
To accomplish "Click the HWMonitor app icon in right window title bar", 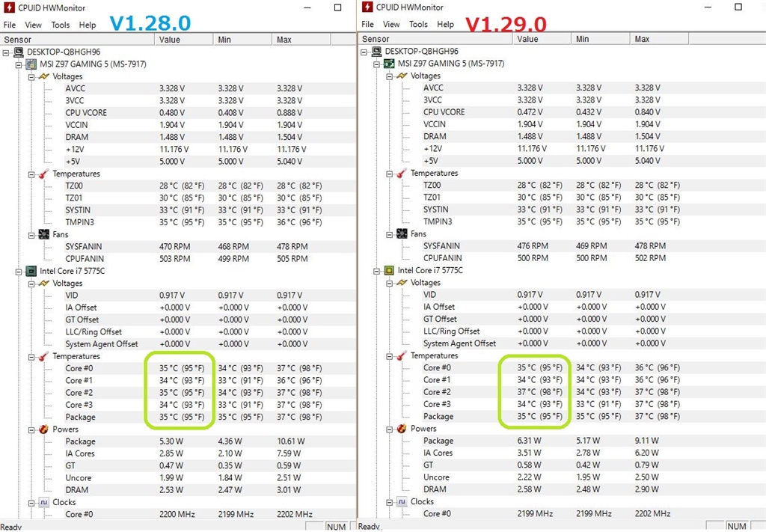I will coord(367,7).
